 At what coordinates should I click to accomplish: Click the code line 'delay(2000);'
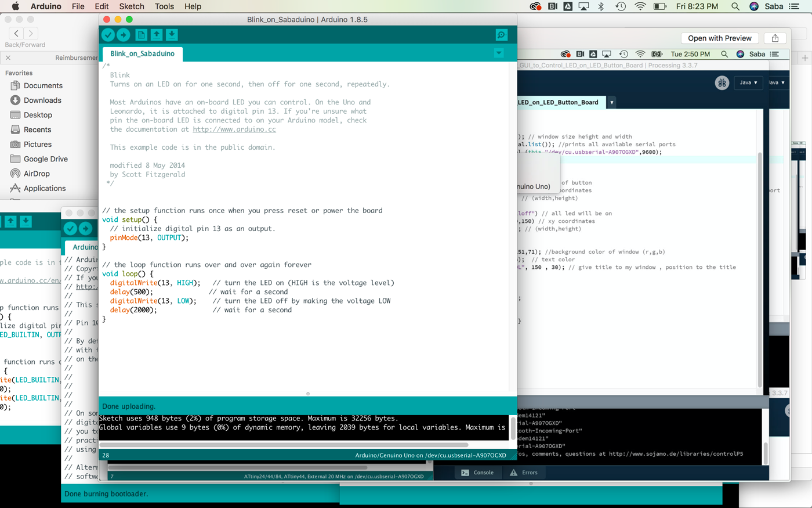point(133,310)
